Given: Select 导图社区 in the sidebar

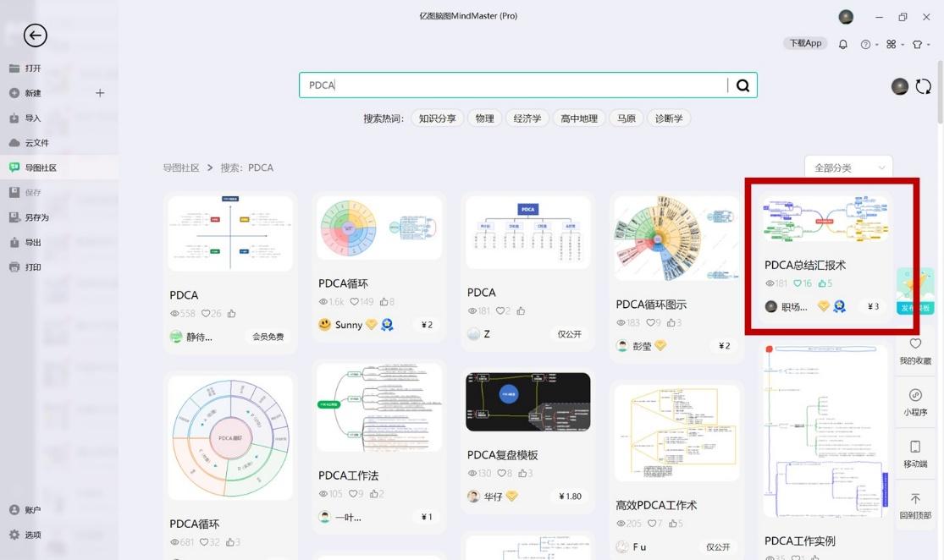Looking at the screenshot, I should pos(59,167).
